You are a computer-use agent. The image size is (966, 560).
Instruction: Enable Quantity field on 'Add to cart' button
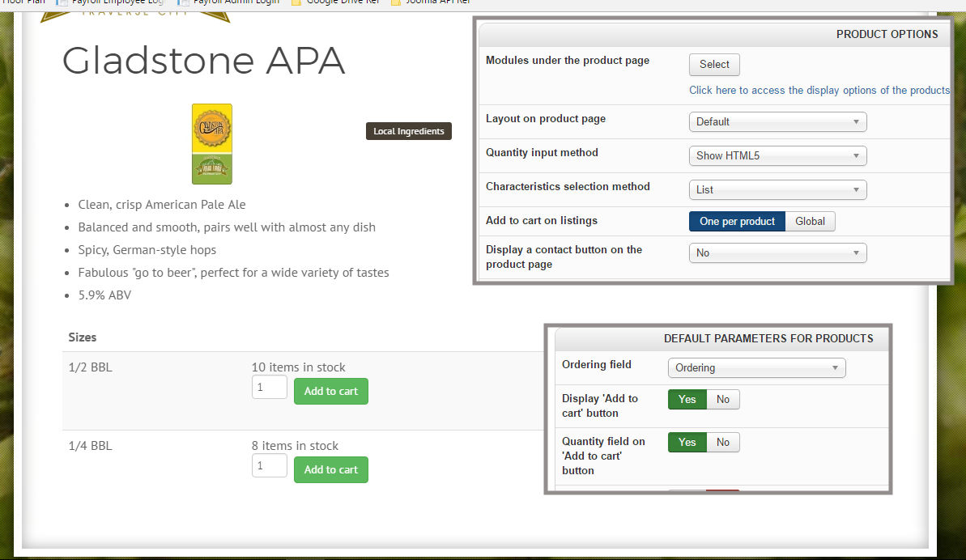point(687,443)
